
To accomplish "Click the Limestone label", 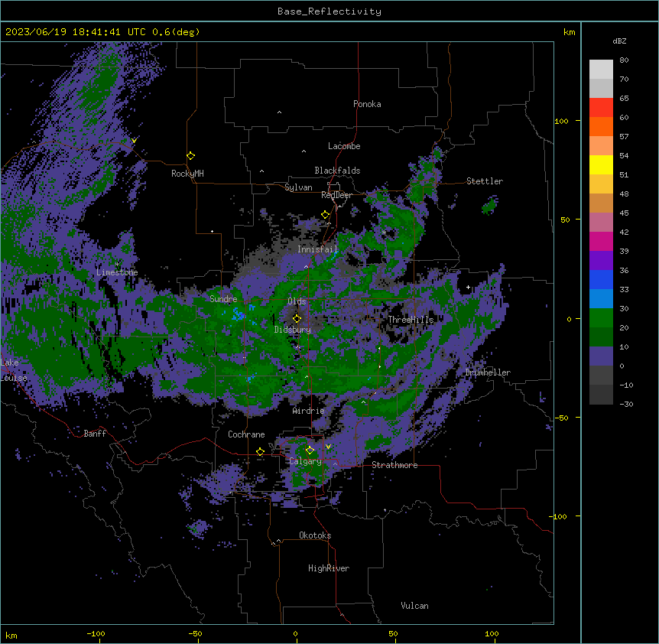I will 117,272.
